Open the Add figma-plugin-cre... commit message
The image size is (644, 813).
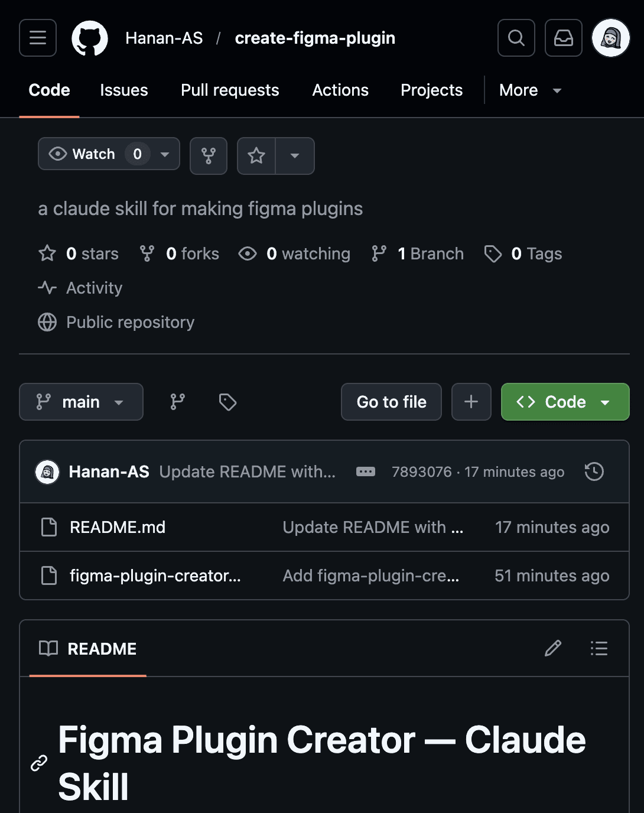[371, 576]
